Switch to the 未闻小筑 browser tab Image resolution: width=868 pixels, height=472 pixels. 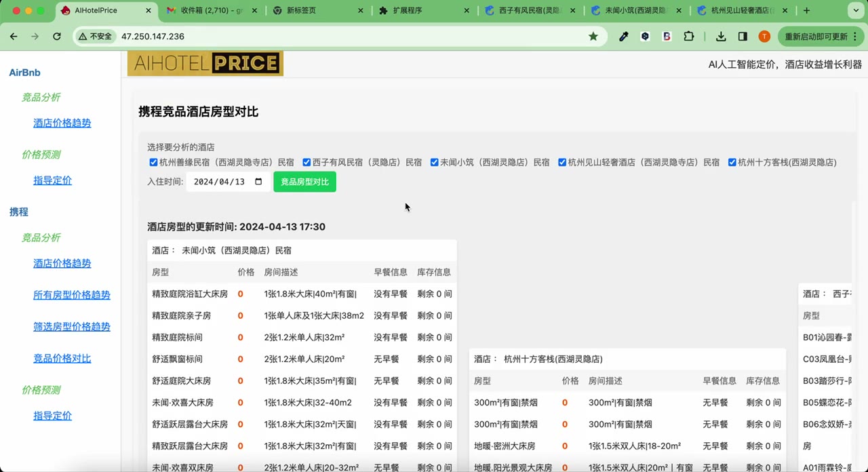point(635,11)
